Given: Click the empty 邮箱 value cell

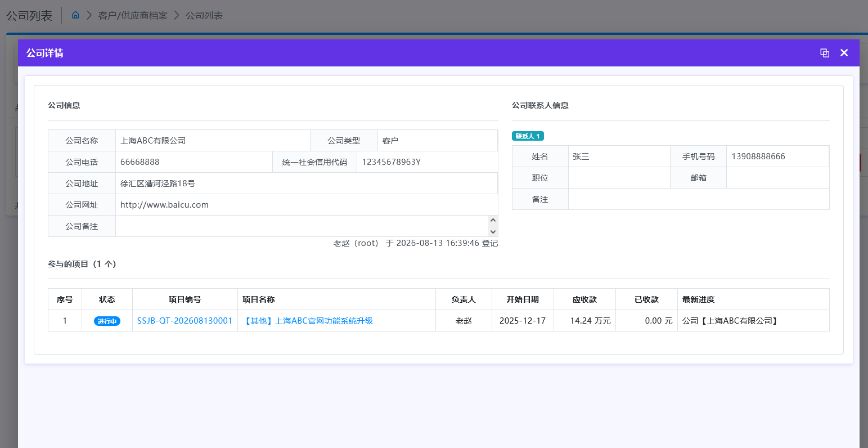Looking at the screenshot, I should pyautogui.click(x=778, y=178).
